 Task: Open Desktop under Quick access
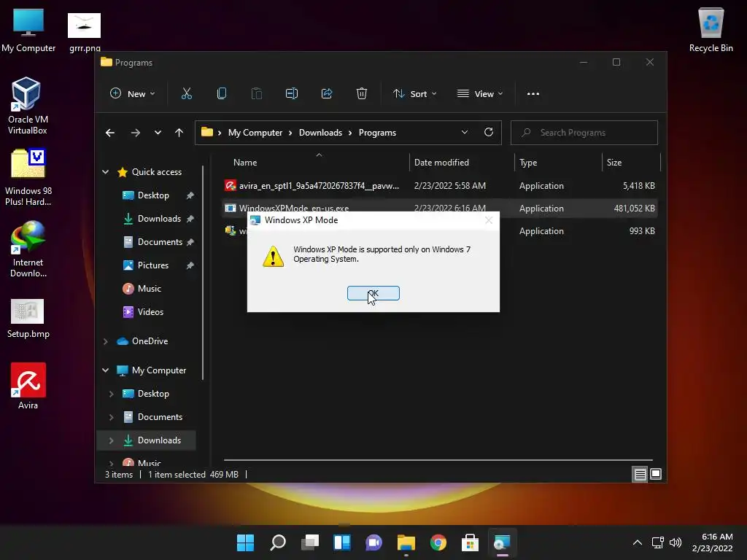(153, 195)
